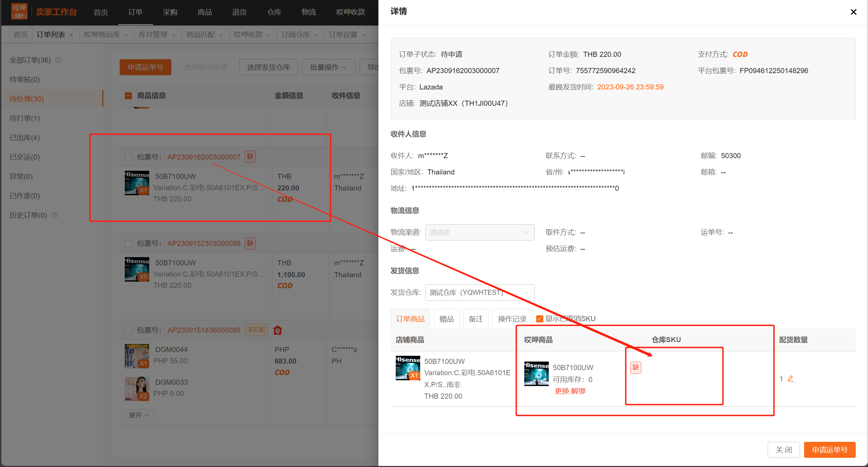Open the 哎呷收款 top menu
This screenshot has height=467, width=868.
(351, 12)
